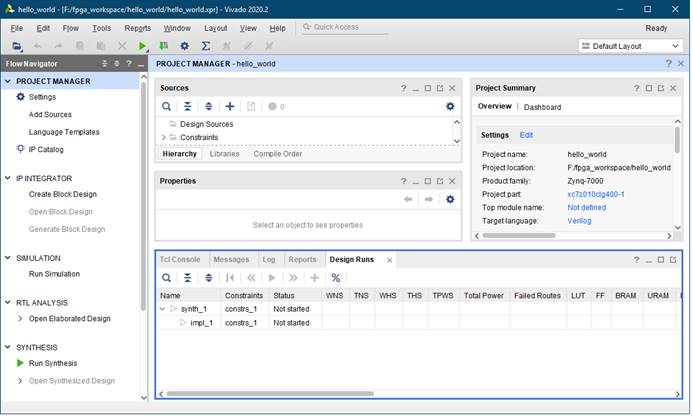Search in the Sources panel
The image size is (693, 416).
167,106
